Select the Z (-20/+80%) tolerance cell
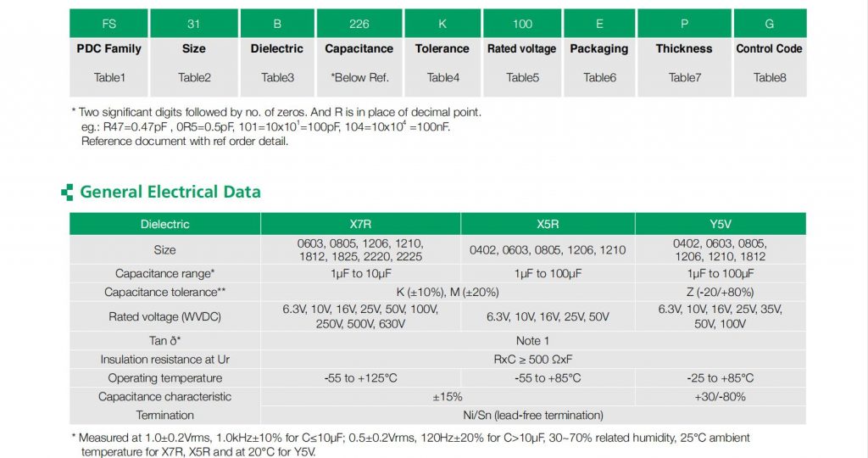 pyautogui.click(x=720, y=292)
